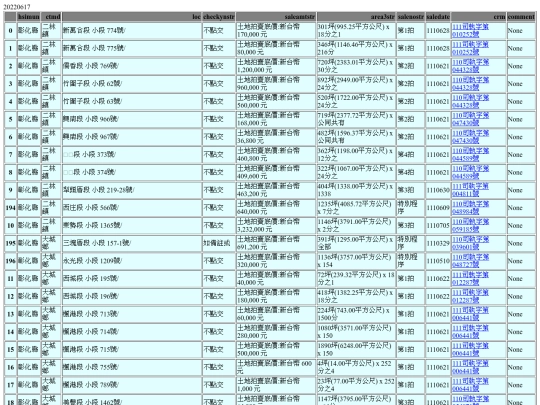Click the comment cell None in row 0
540x405 pixels.
pyautogui.click(x=521, y=31)
